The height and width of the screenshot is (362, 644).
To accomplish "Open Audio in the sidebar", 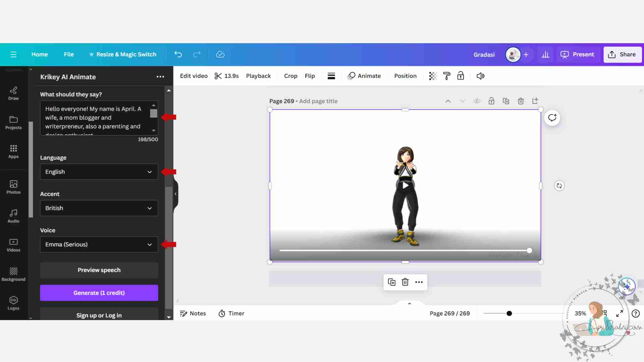I will [13, 216].
